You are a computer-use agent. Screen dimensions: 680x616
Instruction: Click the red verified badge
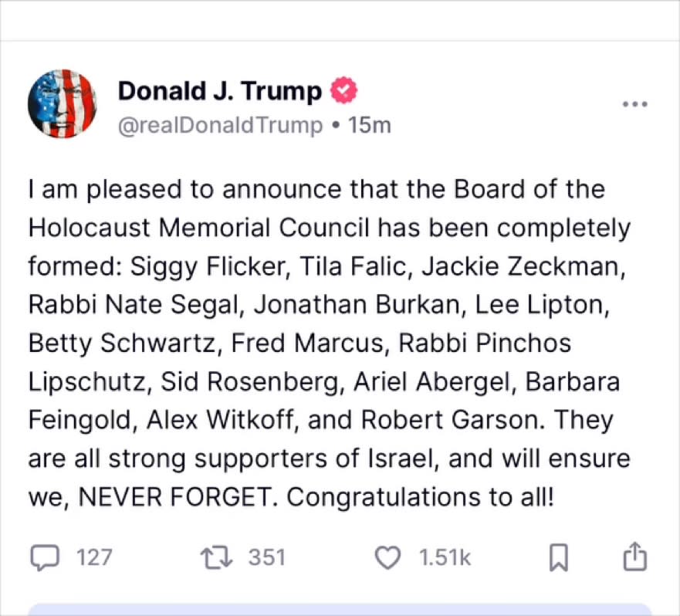tap(344, 92)
